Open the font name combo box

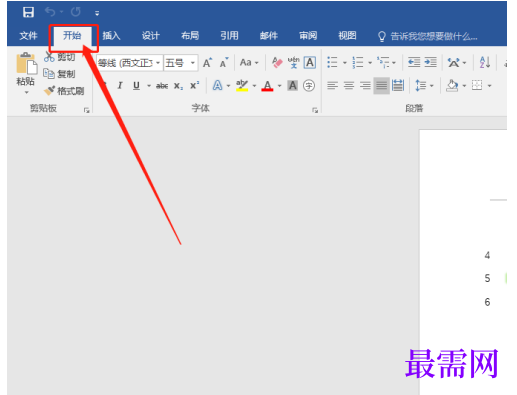[129, 63]
